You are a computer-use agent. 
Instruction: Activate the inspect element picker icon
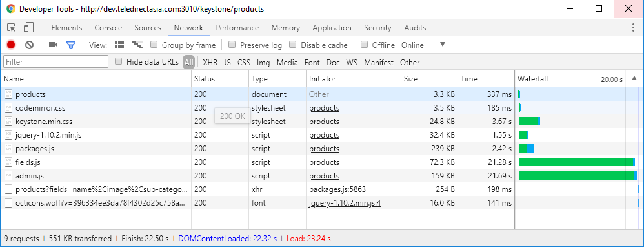[12, 28]
